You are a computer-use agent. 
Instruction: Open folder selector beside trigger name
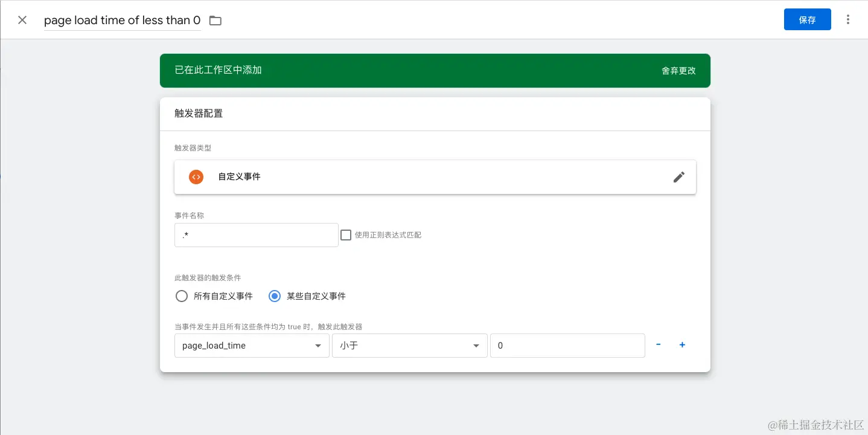[x=215, y=20]
